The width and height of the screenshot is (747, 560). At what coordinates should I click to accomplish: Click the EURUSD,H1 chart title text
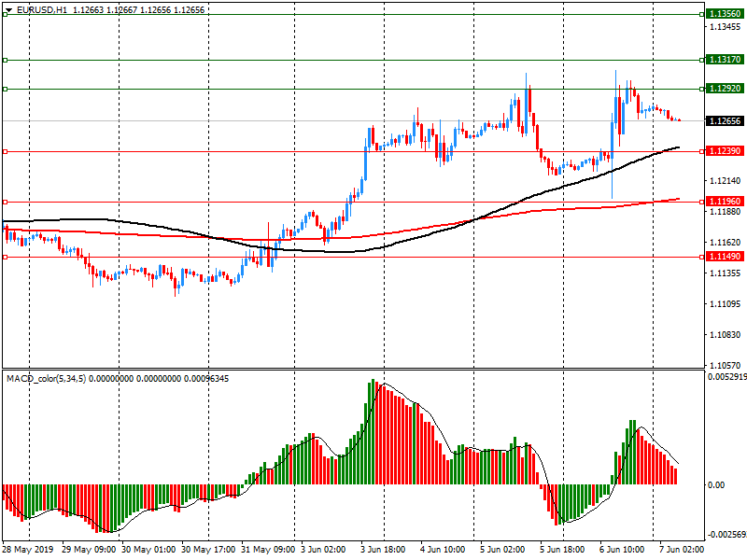point(42,10)
